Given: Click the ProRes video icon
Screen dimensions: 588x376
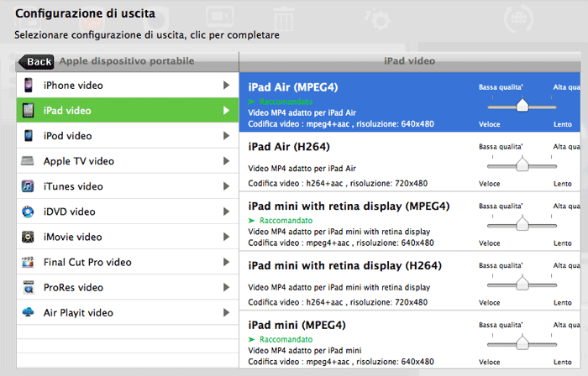Looking at the screenshot, I should click(x=29, y=287).
